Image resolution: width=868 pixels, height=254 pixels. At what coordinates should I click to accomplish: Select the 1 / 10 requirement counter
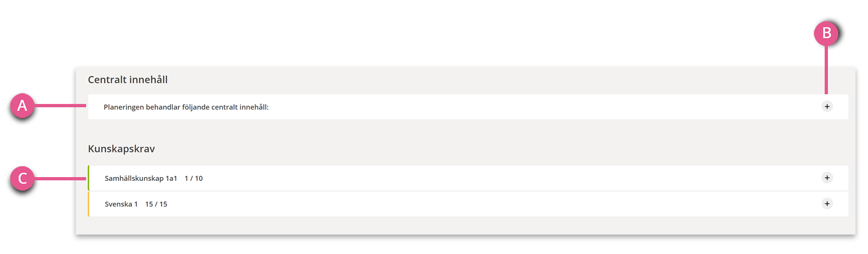click(194, 178)
